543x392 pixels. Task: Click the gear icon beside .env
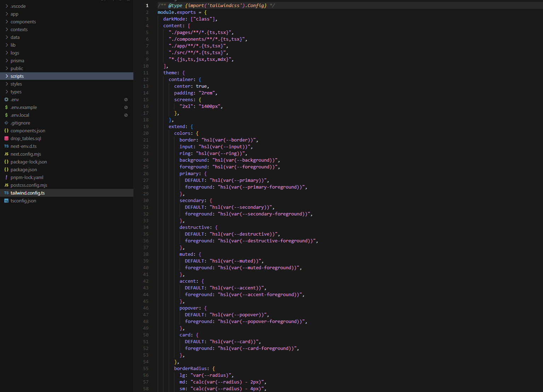pos(6,100)
